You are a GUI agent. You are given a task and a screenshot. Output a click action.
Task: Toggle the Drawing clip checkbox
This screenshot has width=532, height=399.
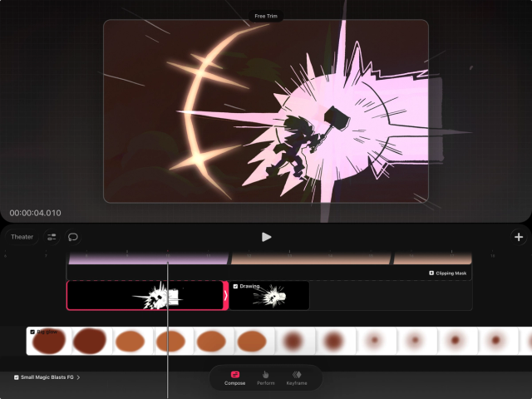click(235, 286)
